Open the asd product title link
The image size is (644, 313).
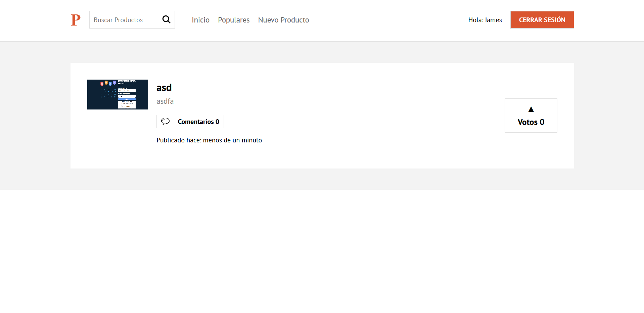pyautogui.click(x=164, y=88)
